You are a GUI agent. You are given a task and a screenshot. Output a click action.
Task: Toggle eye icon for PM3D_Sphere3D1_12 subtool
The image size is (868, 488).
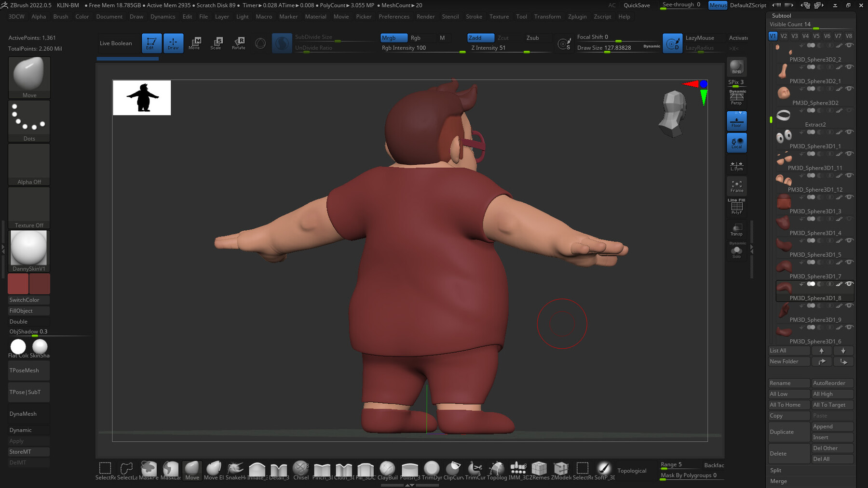pyautogui.click(x=849, y=175)
